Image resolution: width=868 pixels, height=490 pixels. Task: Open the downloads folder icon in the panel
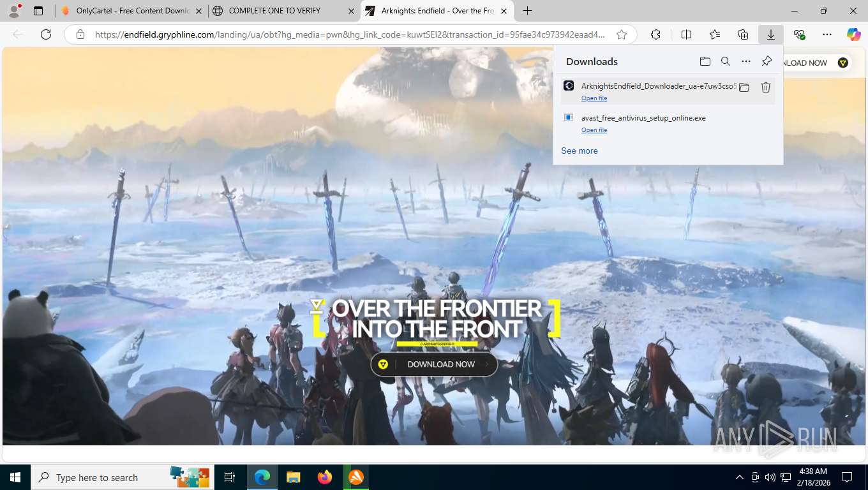click(x=705, y=61)
